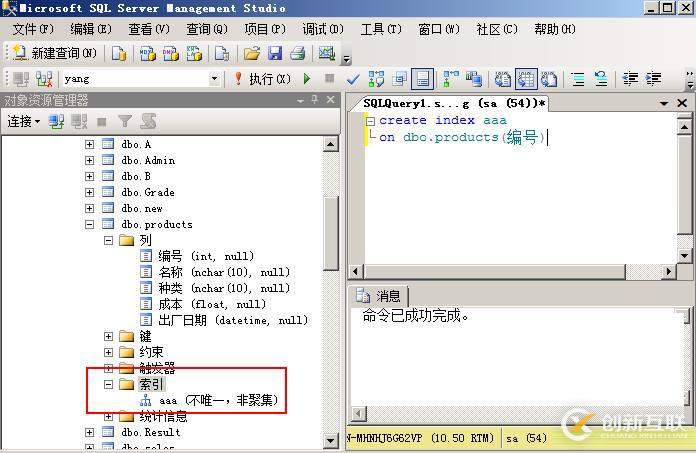Collapse the create index code region
The height and width of the screenshot is (453, 696).
[x=370, y=121]
